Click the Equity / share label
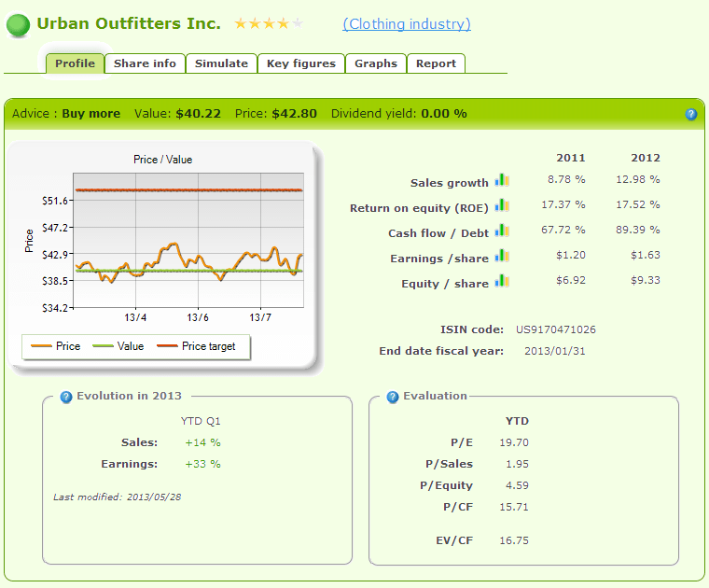 [445, 284]
